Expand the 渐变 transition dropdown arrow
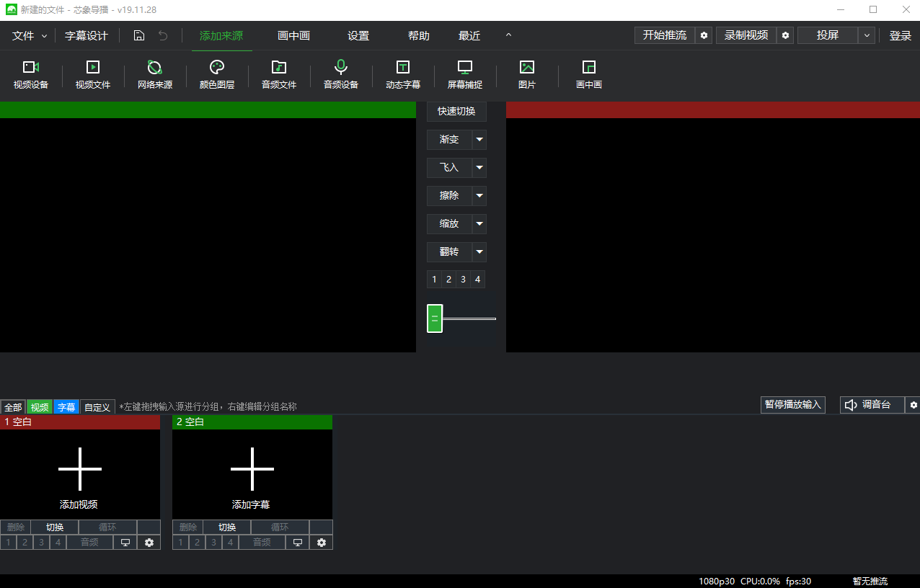 click(x=479, y=140)
